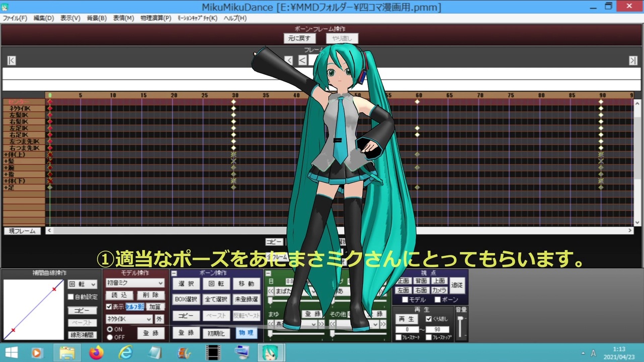This screenshot has height=362, width=644.
Task: Open the media player taskbar icon
Action: coord(37,353)
